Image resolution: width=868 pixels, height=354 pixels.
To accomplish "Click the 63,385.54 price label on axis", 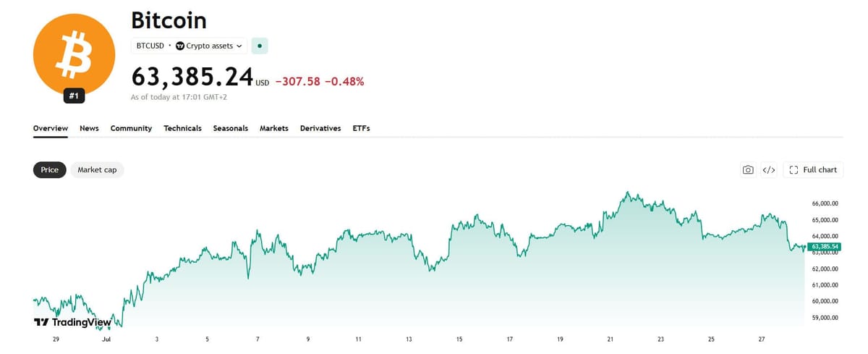I will coord(824,247).
